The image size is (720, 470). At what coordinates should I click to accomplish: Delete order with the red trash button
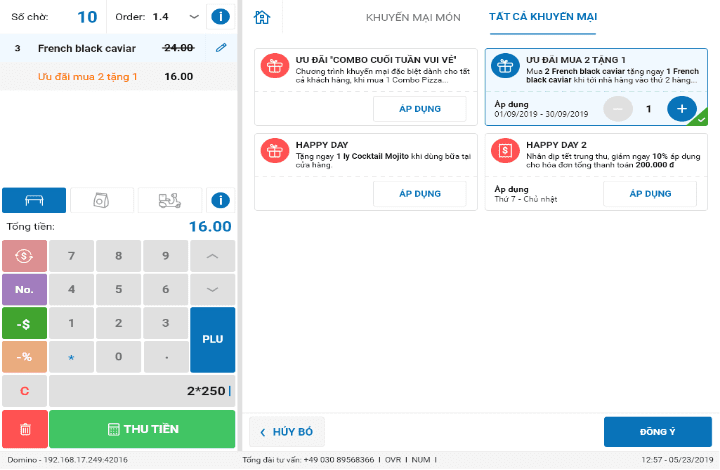24,429
